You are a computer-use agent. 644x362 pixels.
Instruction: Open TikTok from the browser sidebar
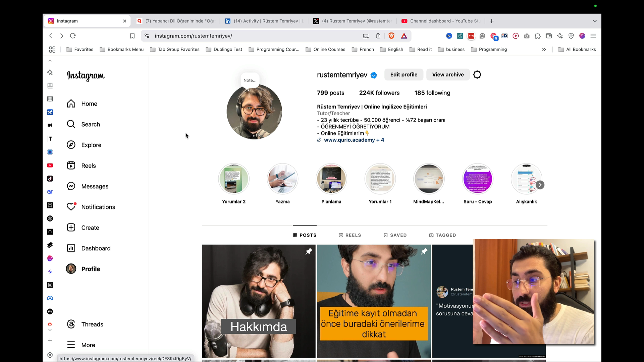point(50,179)
